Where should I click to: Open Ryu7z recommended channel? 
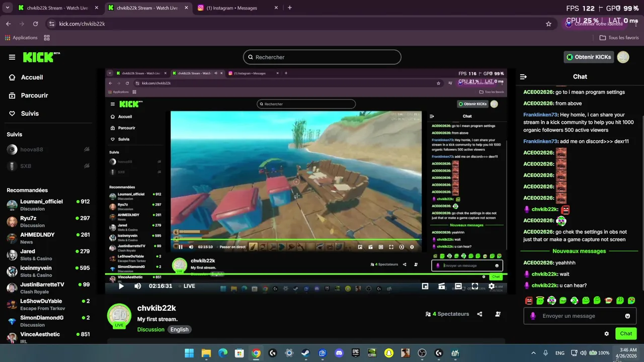pyautogui.click(x=48, y=221)
